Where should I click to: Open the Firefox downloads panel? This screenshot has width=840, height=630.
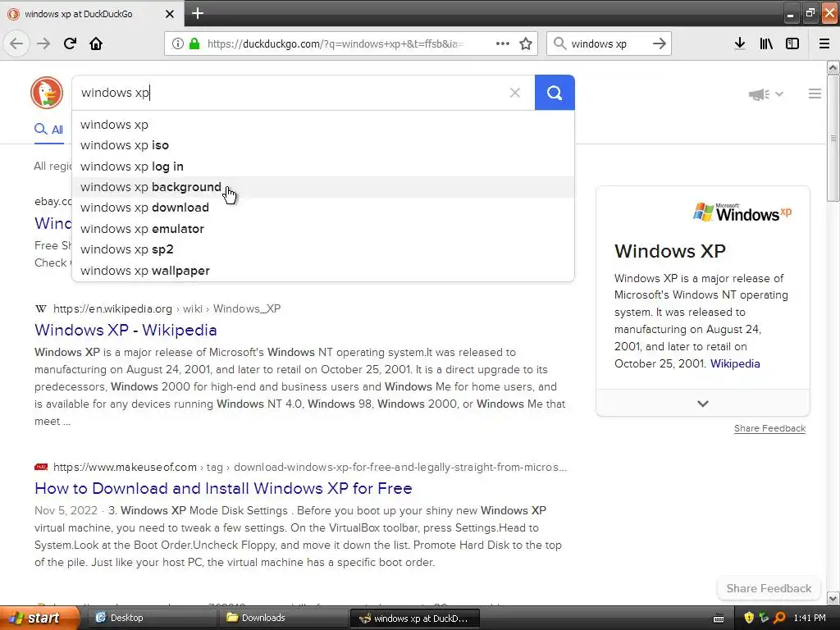[740, 43]
